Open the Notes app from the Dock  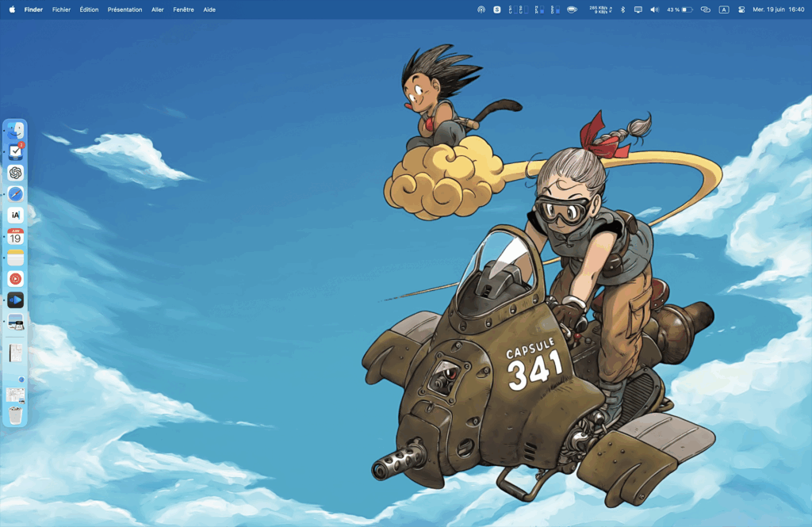coord(16,257)
